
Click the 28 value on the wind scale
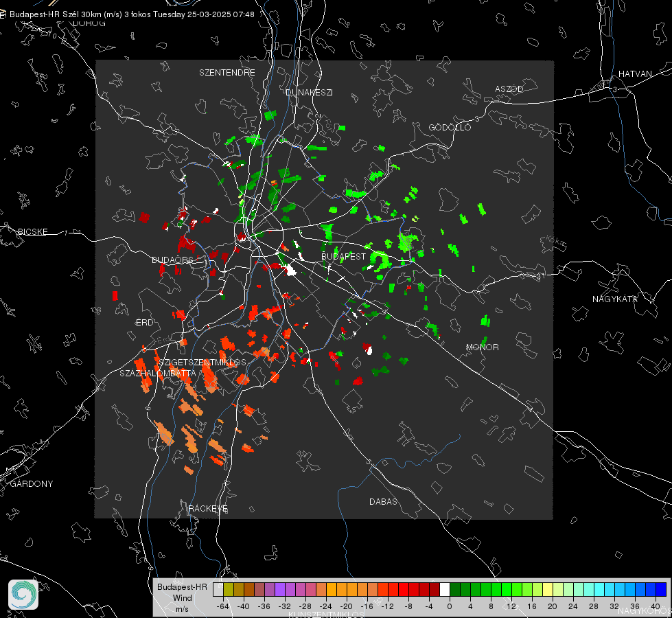coord(594,606)
